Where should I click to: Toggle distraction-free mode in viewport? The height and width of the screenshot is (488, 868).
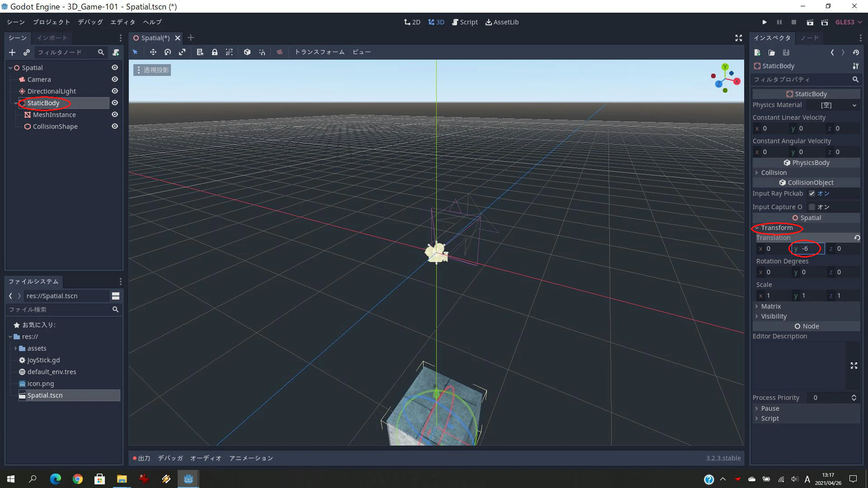(x=739, y=38)
